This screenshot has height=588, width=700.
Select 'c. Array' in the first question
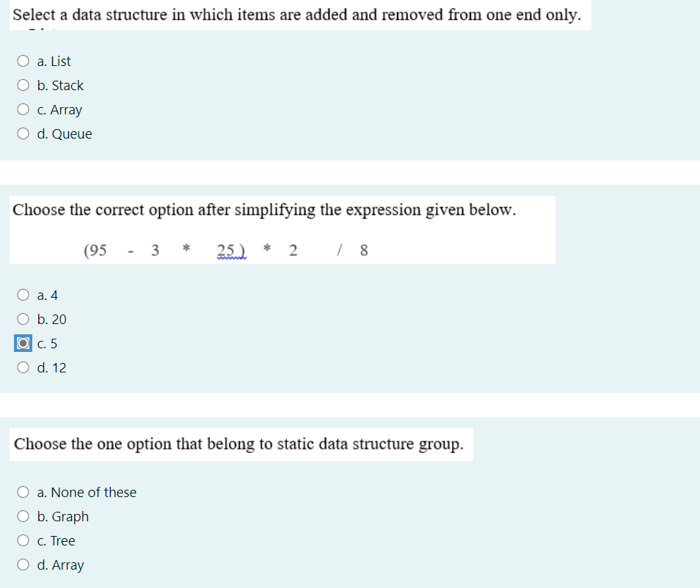pos(23,109)
